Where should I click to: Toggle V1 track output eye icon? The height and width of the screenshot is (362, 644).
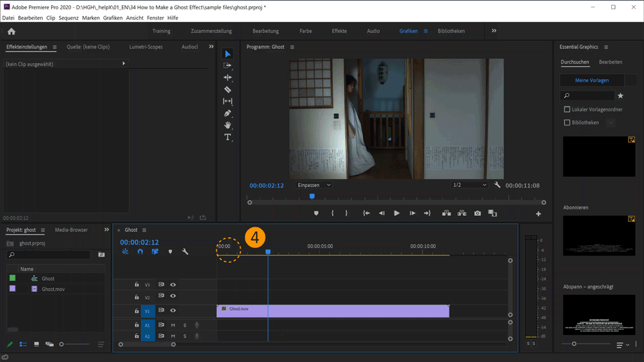click(x=173, y=310)
